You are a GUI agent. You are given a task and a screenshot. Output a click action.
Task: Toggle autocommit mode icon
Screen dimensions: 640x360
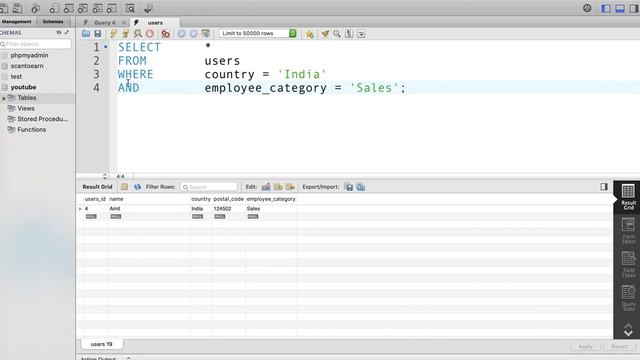[x=206, y=34]
